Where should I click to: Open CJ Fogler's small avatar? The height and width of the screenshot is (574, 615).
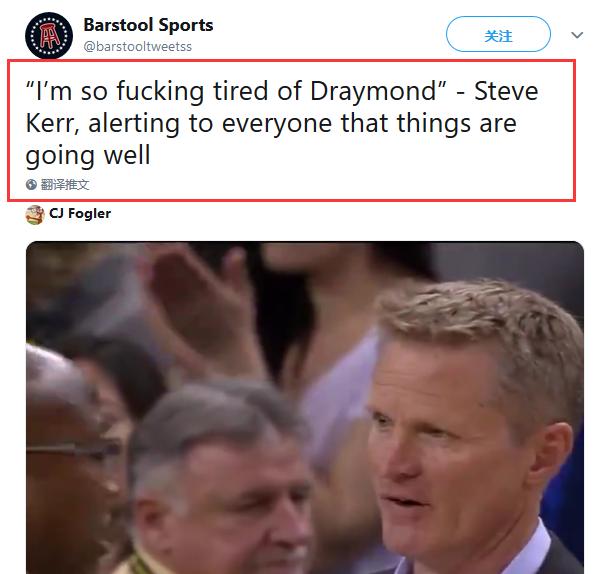[x=35, y=215]
